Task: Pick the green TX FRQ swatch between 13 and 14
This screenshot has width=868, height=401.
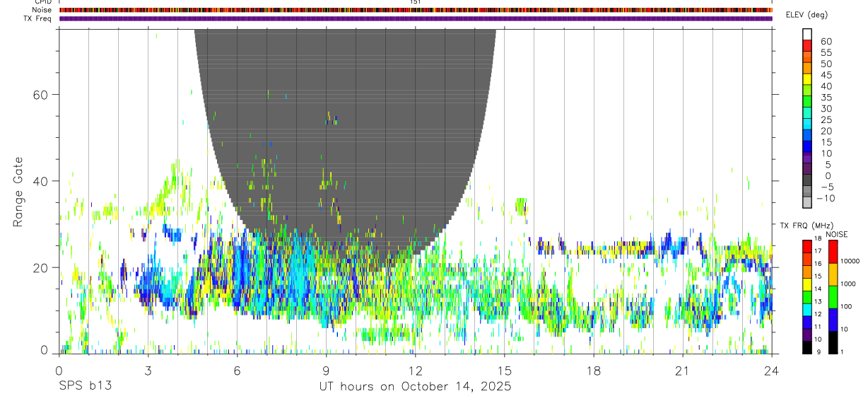Action: 807,296
